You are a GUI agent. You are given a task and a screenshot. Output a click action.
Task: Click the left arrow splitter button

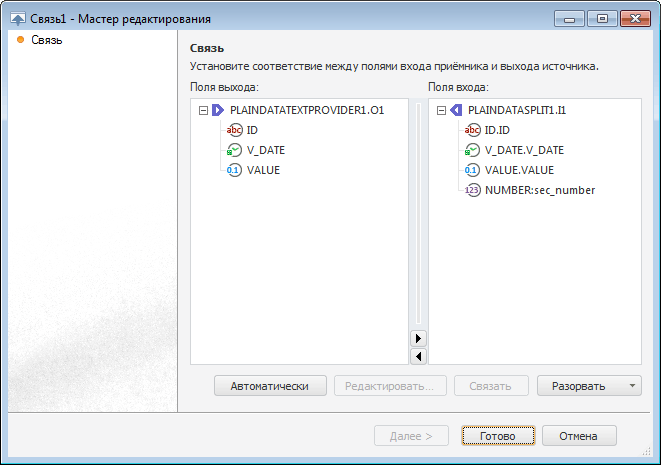point(419,356)
